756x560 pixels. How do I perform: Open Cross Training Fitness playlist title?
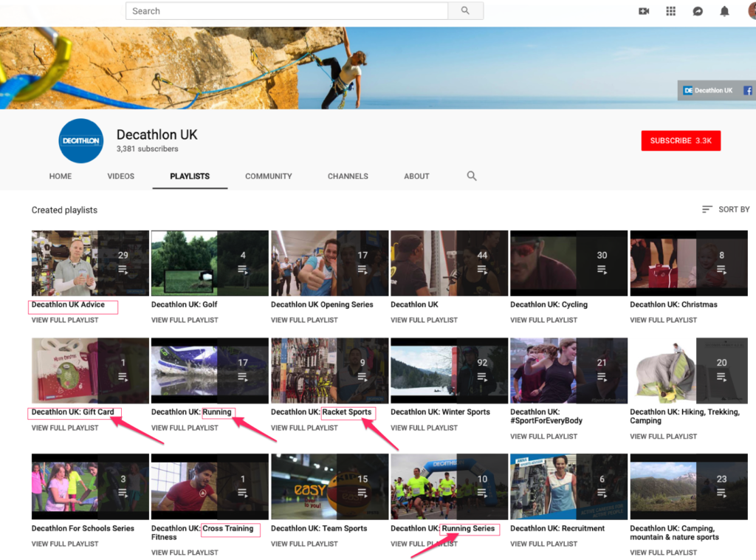(202, 533)
